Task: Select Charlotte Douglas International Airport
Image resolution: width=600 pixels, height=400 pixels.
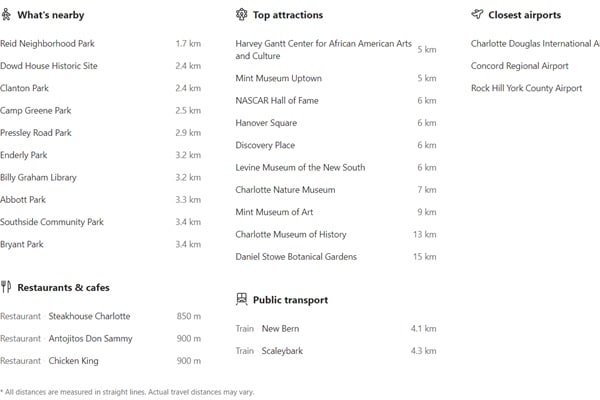Action: [534, 44]
